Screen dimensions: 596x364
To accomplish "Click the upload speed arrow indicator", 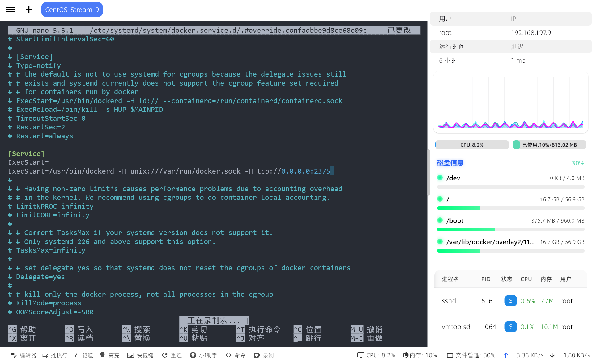I will pos(506,355).
